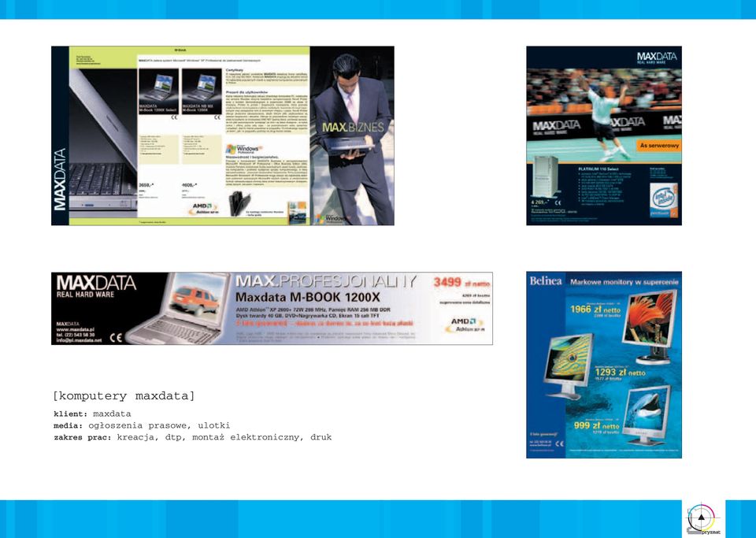Click 'PLATINUM 110 Select' server title

(x=598, y=169)
